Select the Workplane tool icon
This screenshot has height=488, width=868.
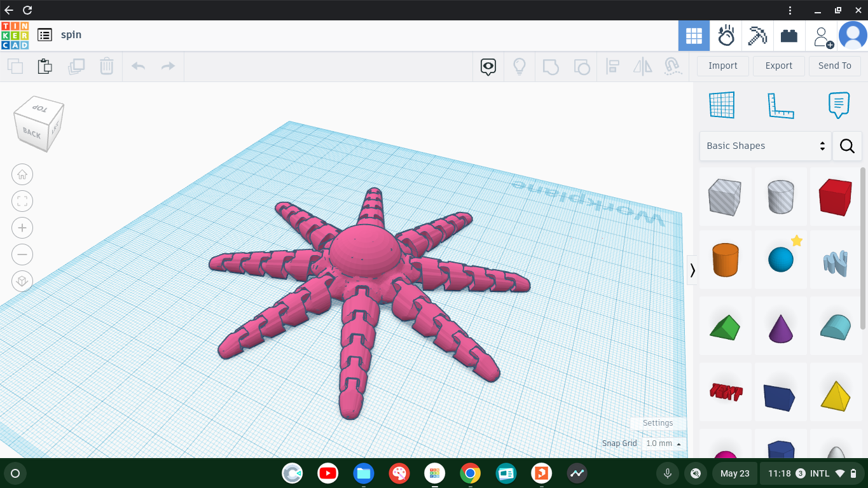pyautogui.click(x=722, y=105)
